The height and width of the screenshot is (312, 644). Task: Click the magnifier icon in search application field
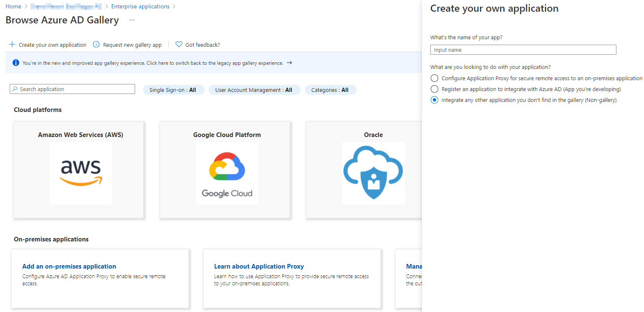coord(15,89)
